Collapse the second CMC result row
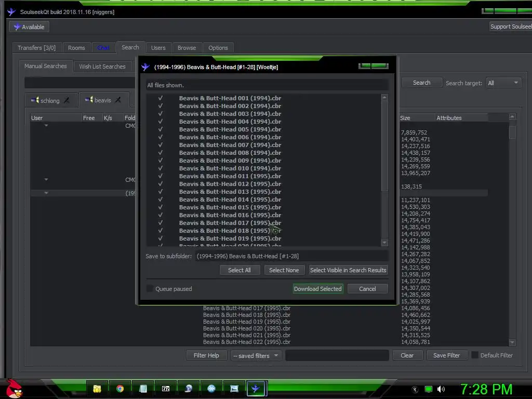 [46, 179]
